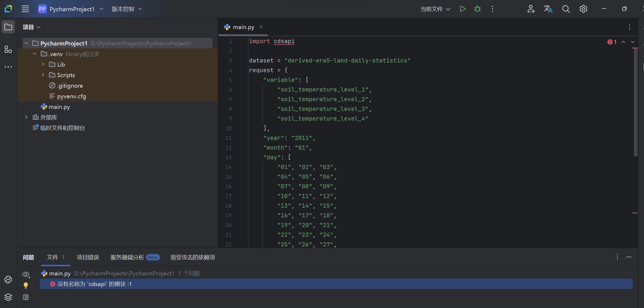644x308 pixels.
Task: Click the underlined cdsapi import
Action: click(x=284, y=41)
